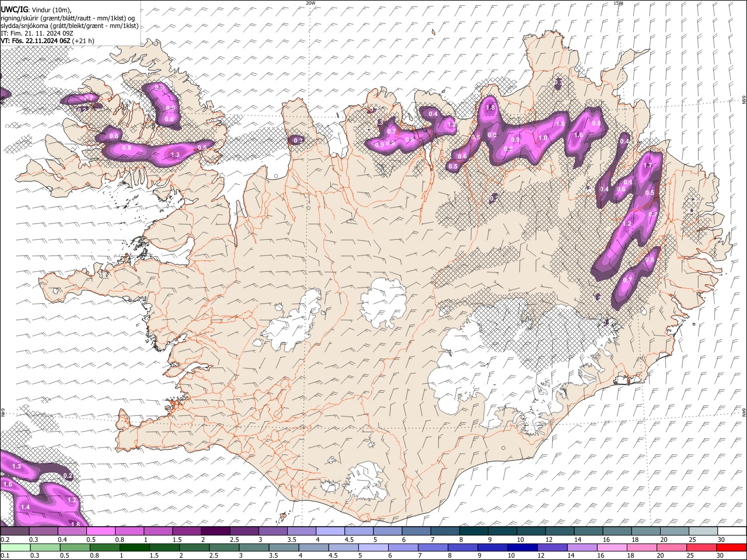This screenshot has height=560, width=747.
Task: Click bottom legend label '2.5'
Action: [x=213, y=555]
